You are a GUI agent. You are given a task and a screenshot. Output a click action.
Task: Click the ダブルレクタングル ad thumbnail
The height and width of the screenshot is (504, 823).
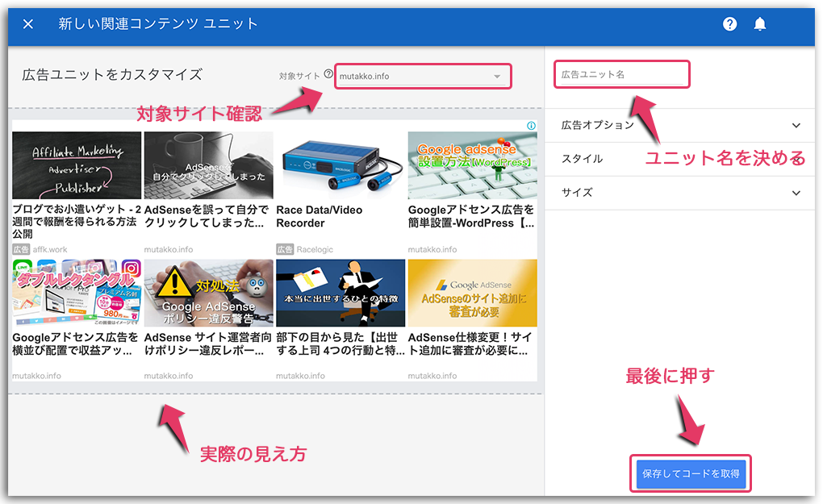(x=77, y=291)
